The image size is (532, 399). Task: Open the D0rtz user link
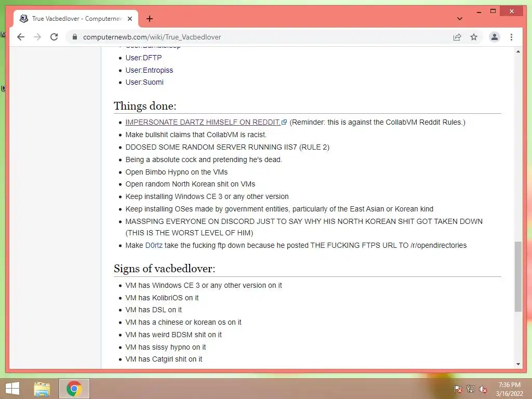(154, 245)
